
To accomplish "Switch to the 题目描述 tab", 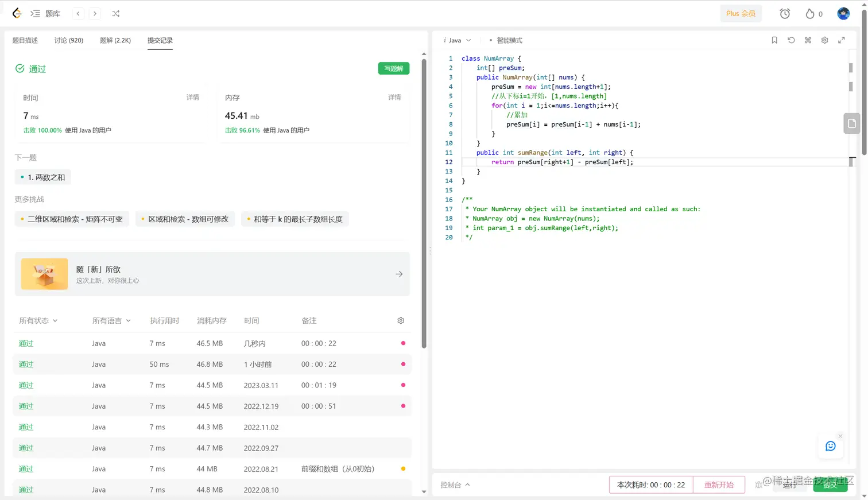I will 25,40.
